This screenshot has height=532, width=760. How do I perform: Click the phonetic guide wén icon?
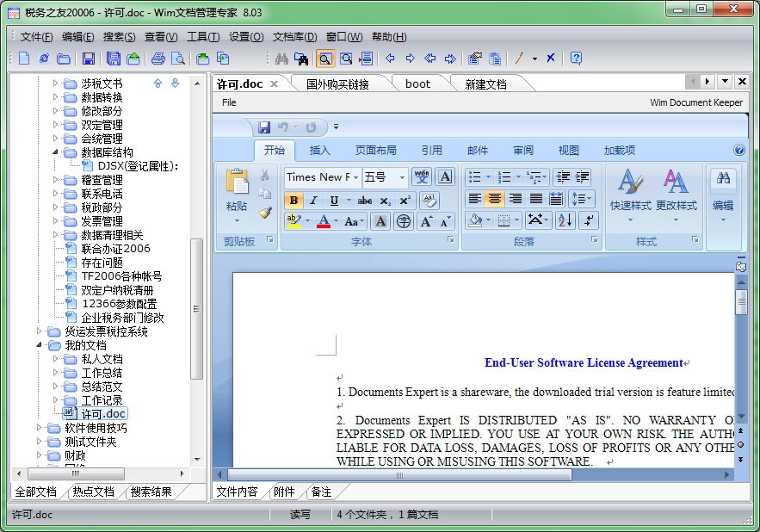coord(422,177)
